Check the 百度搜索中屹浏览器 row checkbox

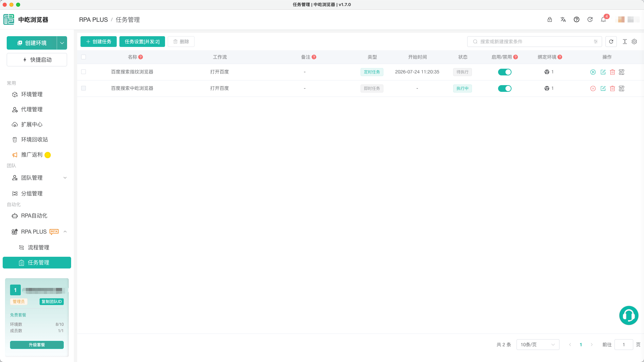(x=84, y=88)
